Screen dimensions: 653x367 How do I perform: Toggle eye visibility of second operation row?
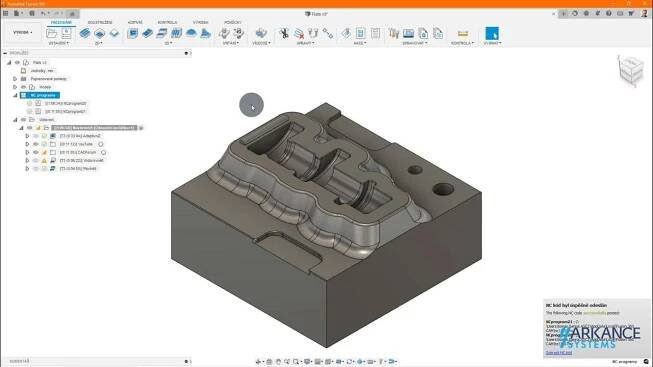click(36, 144)
